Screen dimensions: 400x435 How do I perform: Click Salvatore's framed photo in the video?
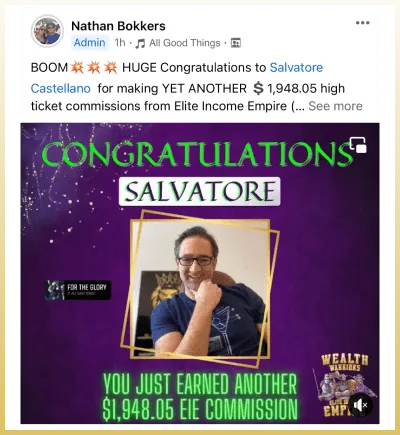(x=200, y=288)
